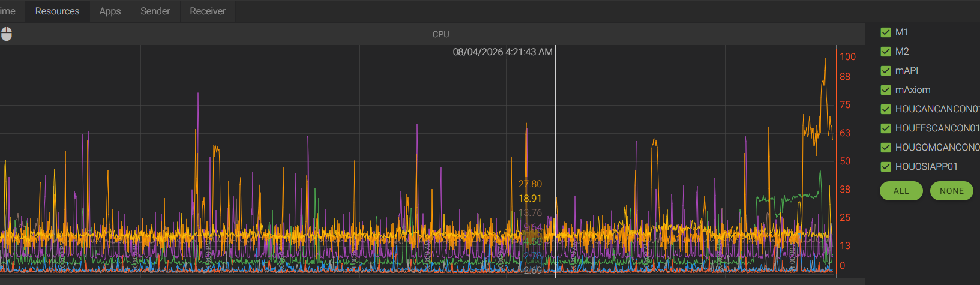Open the Sender tab
This screenshot has width=980, height=285.
[x=155, y=11]
